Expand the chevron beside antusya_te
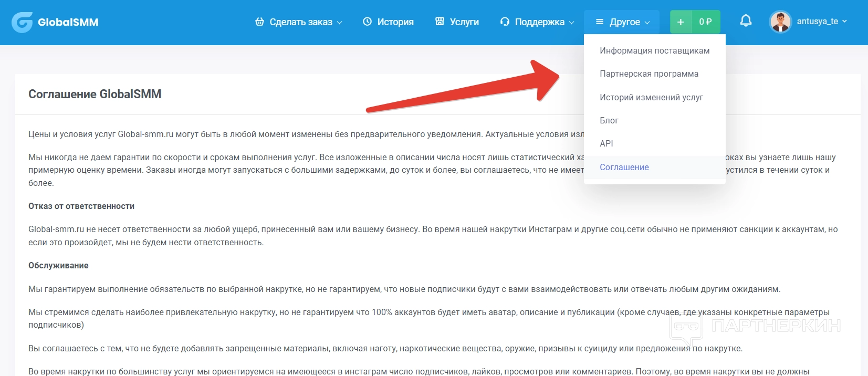Image resolution: width=868 pixels, height=376 pixels. coord(844,22)
